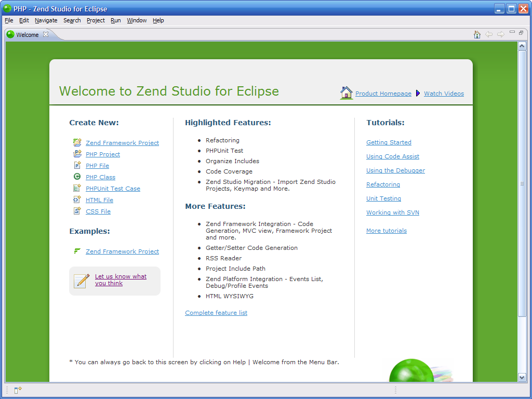Open the Unit Testing tutorial
The width and height of the screenshot is (532, 399).
pos(384,198)
